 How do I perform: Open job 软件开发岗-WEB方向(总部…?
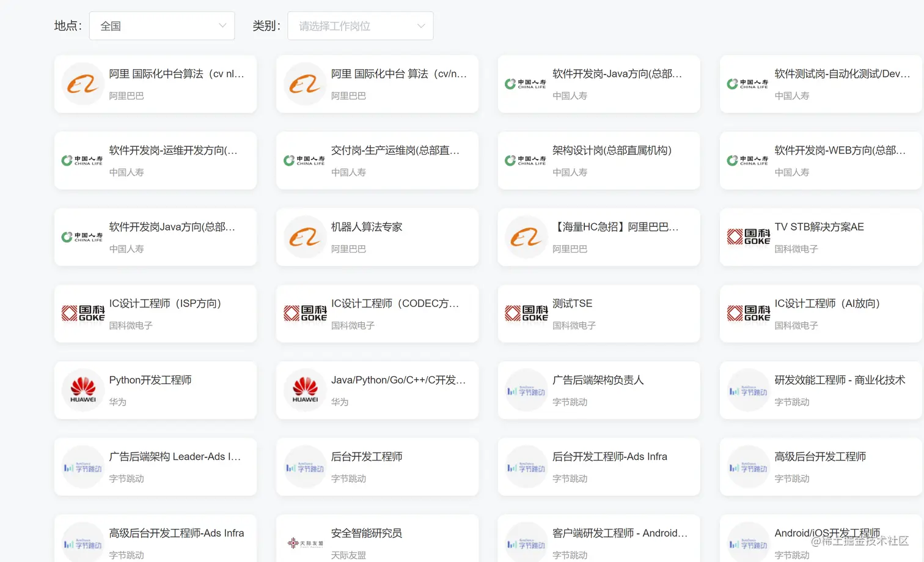pyautogui.click(x=840, y=150)
